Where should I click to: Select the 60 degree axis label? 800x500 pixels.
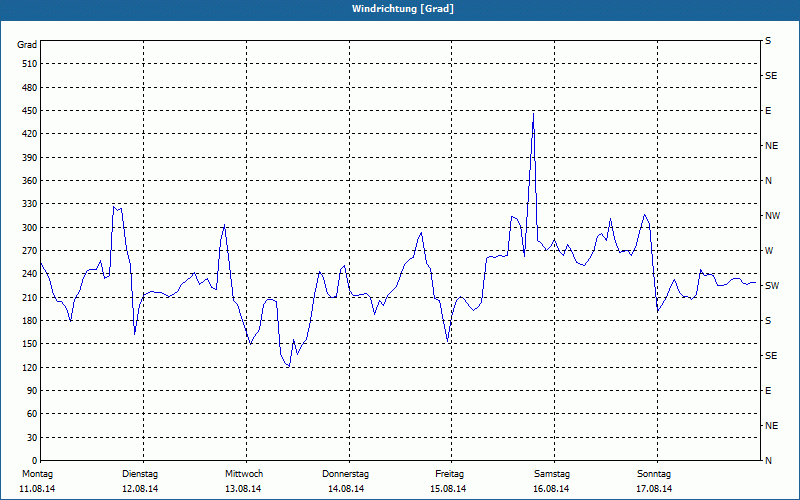32,414
